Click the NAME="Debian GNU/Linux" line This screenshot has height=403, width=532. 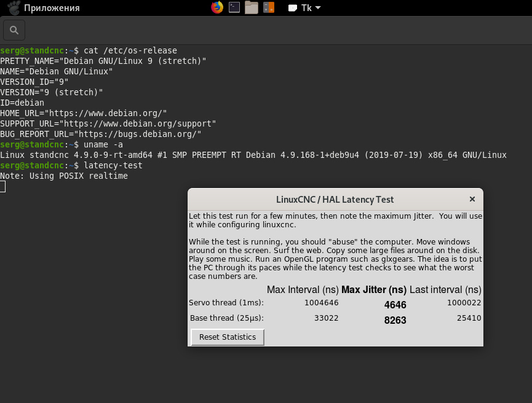[57, 71]
